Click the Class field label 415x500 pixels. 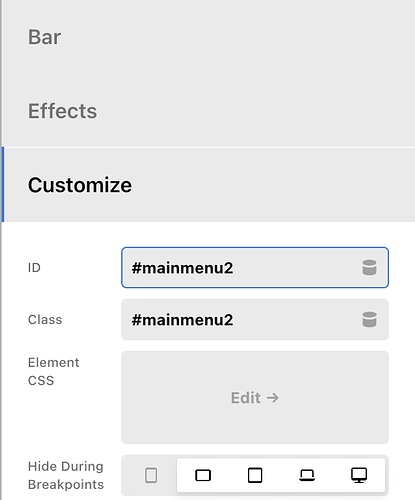point(45,320)
